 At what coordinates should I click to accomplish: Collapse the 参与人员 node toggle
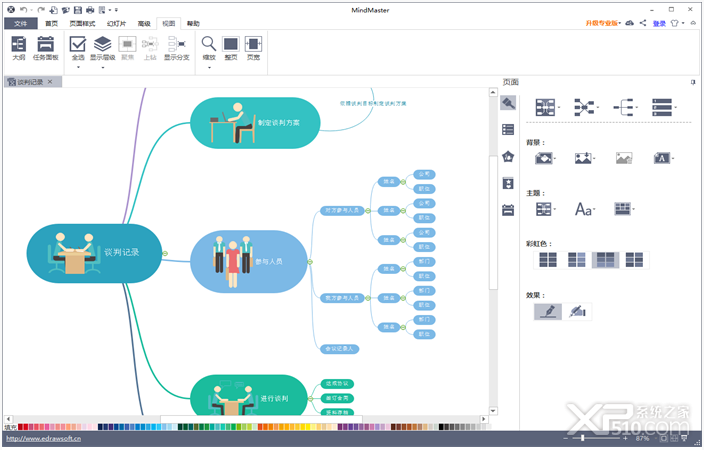310,262
